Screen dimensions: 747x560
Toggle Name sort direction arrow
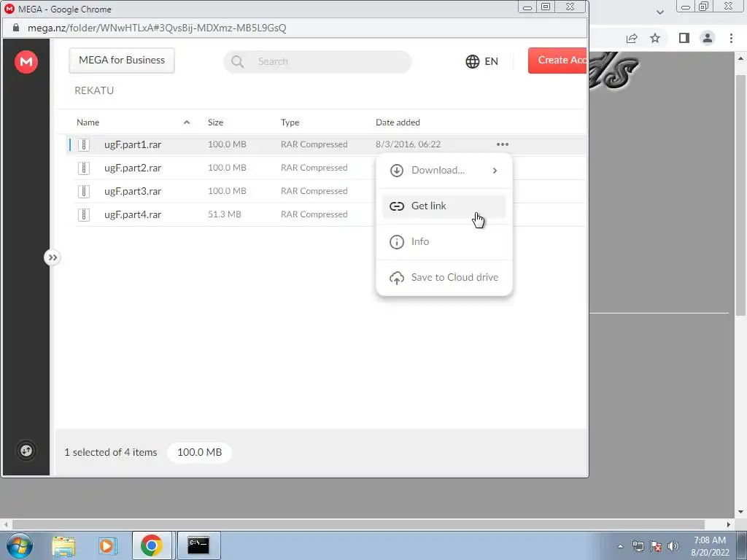187,122
